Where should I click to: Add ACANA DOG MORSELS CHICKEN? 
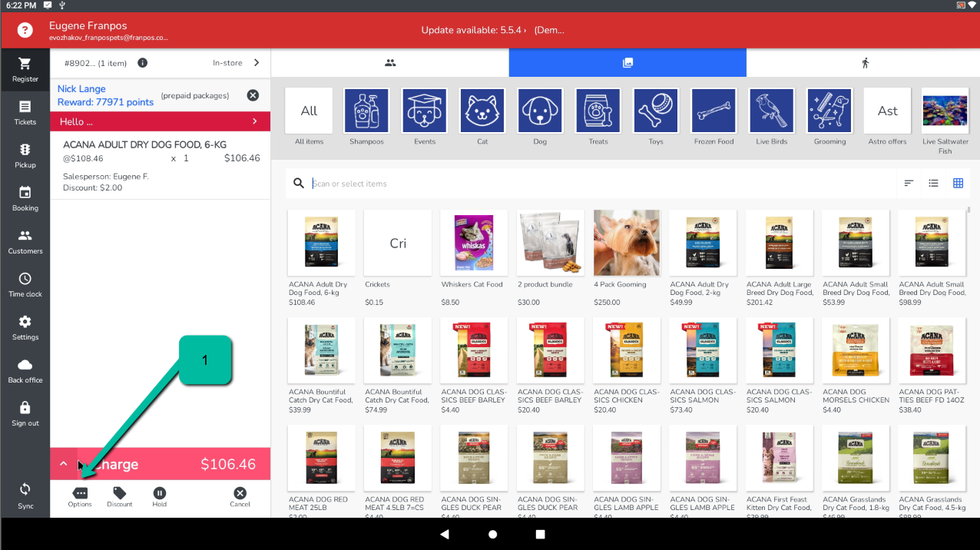coord(856,366)
